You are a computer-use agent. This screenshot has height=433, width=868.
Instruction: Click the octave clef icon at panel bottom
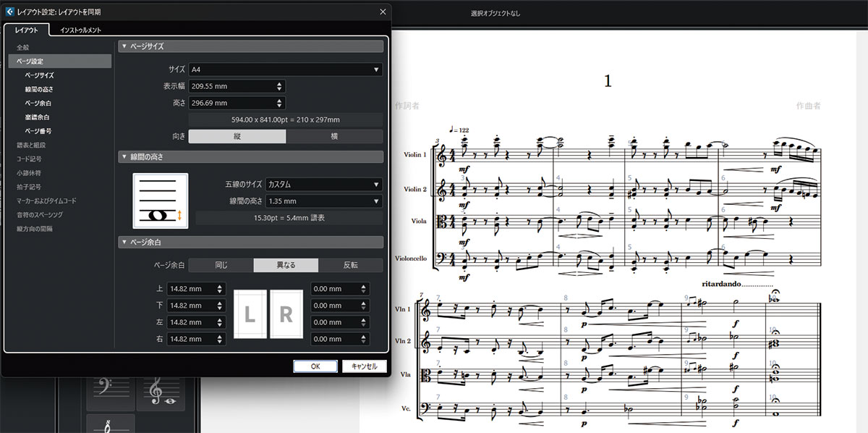110,424
